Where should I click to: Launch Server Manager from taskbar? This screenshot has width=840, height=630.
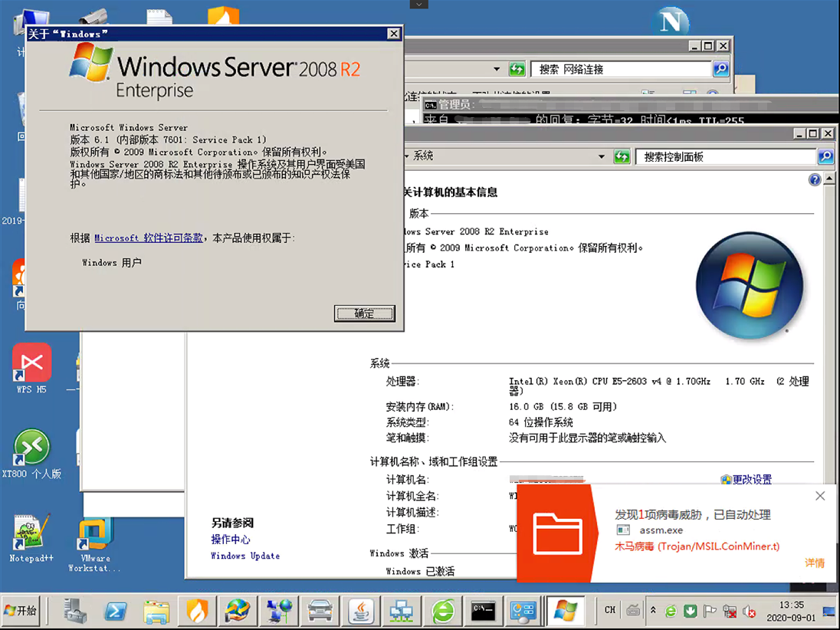click(75, 611)
